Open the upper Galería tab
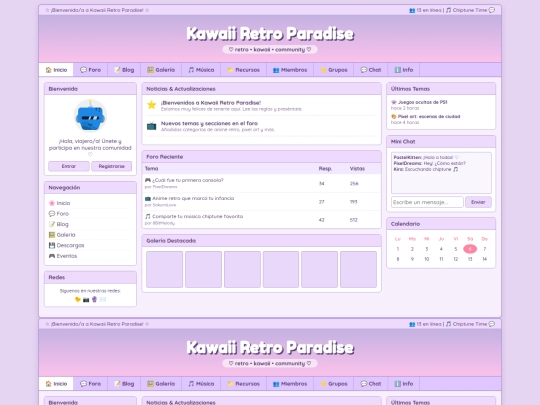This screenshot has height=405, width=540. point(161,70)
